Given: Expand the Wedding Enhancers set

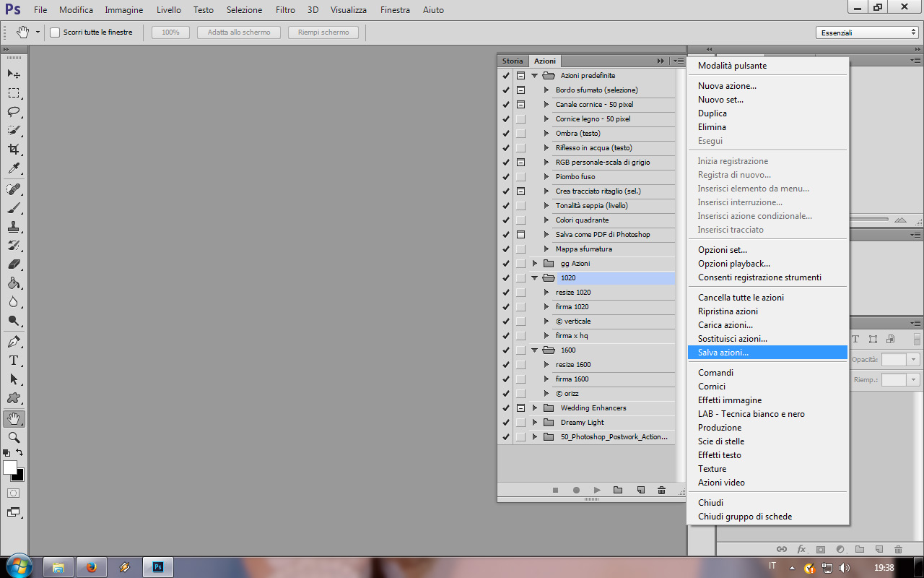Looking at the screenshot, I should pyautogui.click(x=535, y=407).
